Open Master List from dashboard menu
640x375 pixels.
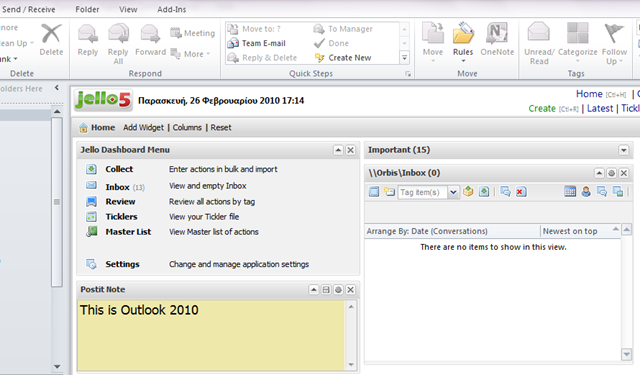click(128, 232)
